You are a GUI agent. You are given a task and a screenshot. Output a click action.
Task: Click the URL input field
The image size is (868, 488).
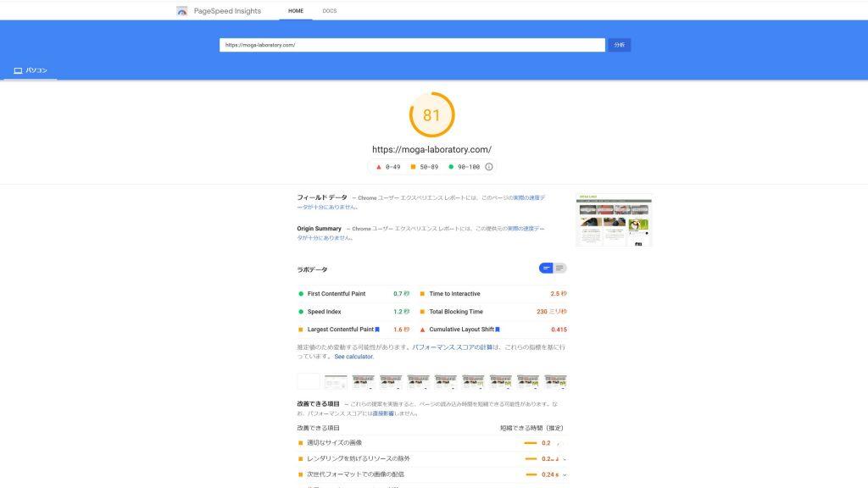point(412,45)
